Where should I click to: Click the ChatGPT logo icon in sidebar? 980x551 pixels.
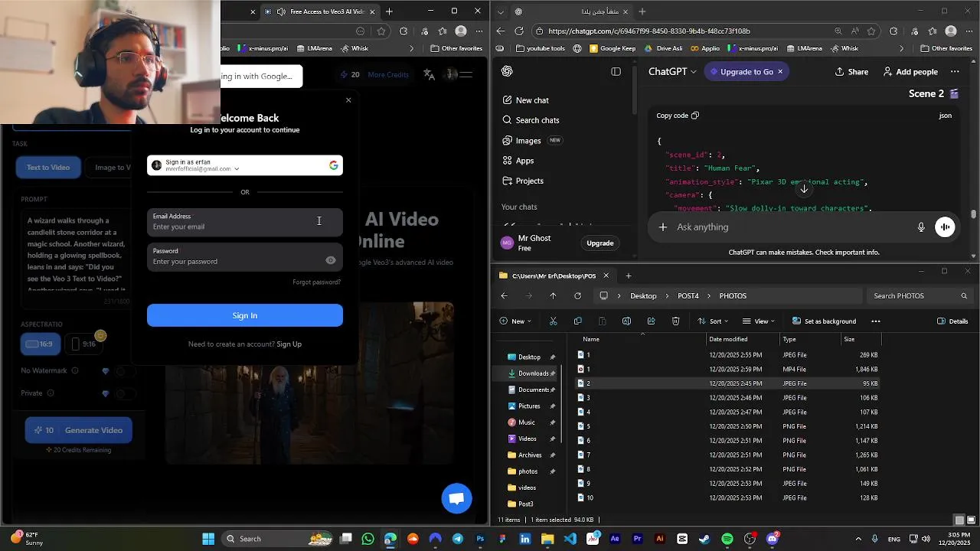[507, 71]
